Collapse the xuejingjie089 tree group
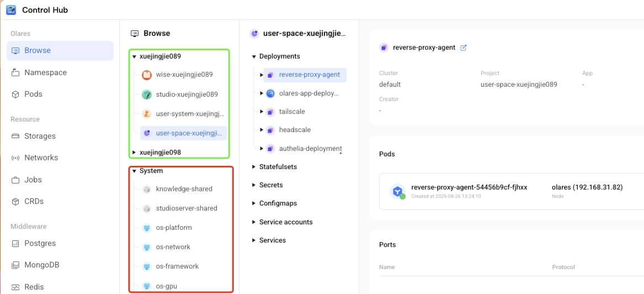The height and width of the screenshot is (294, 644). click(134, 56)
